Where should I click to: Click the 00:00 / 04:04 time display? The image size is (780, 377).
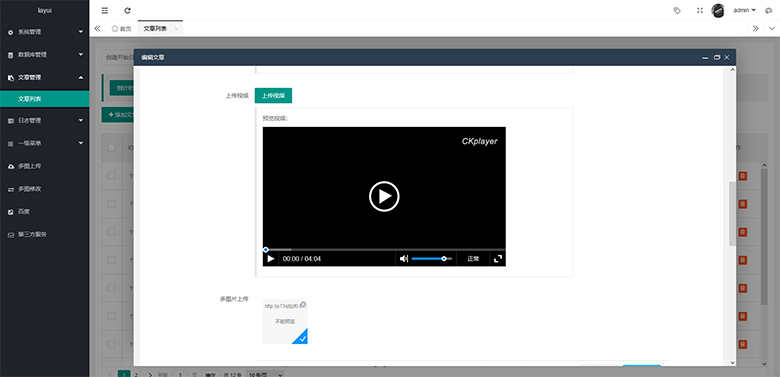pos(301,259)
